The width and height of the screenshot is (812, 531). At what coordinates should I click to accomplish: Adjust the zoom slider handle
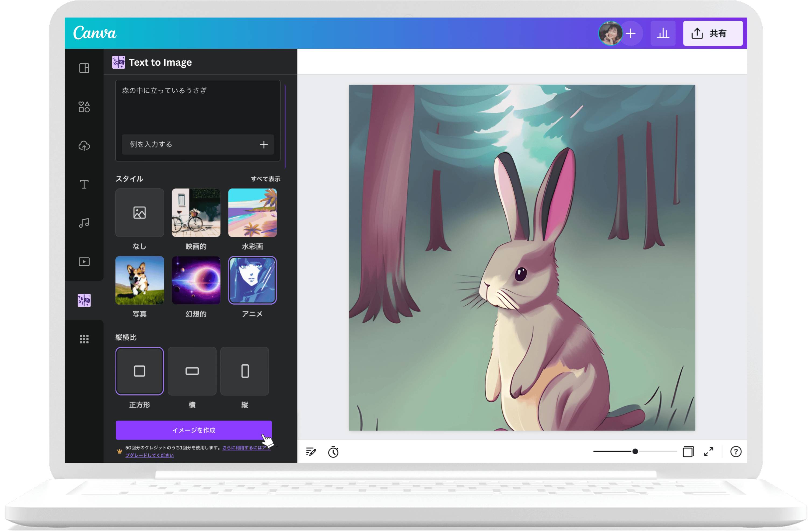(635, 452)
